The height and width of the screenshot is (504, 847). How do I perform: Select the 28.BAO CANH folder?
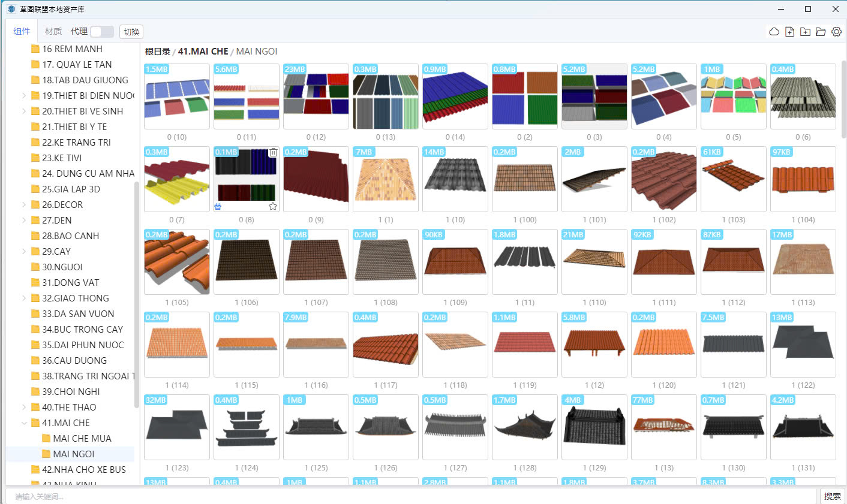coord(70,236)
